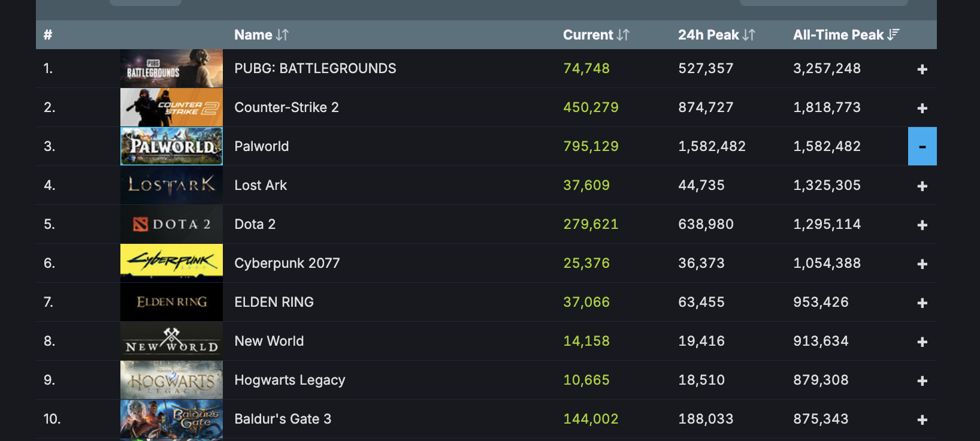Collapse the Palworld row with minus button

pyautogui.click(x=922, y=146)
